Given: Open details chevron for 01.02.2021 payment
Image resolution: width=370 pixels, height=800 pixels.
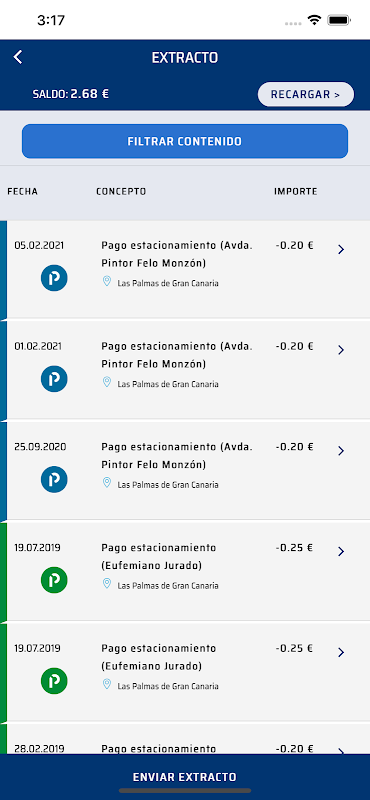Looking at the screenshot, I should tap(341, 350).
